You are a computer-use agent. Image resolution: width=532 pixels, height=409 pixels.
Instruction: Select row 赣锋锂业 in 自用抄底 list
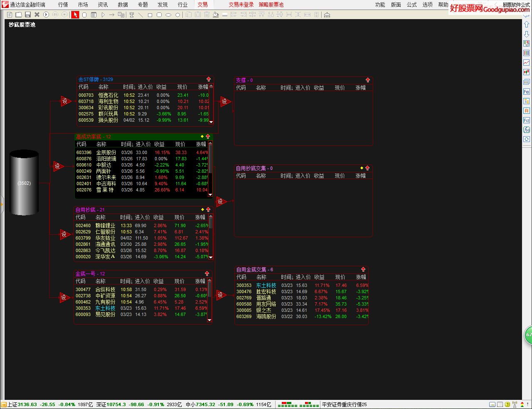(x=141, y=225)
